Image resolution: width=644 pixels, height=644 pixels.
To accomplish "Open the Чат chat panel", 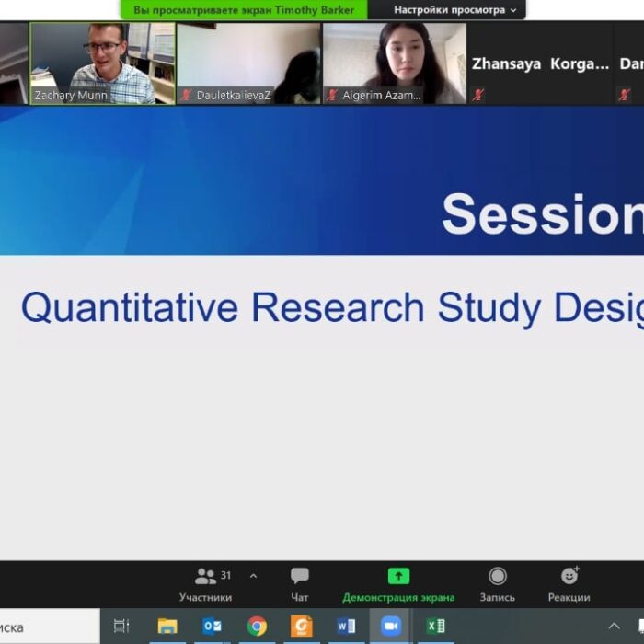I will click(300, 583).
